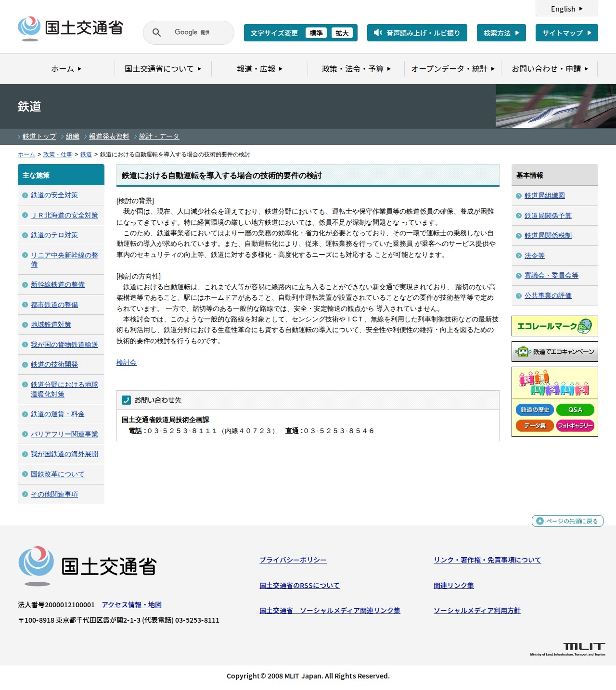Click the 鉄道いろいろ colorful banner image
This screenshot has height=690, width=616.
(554, 383)
